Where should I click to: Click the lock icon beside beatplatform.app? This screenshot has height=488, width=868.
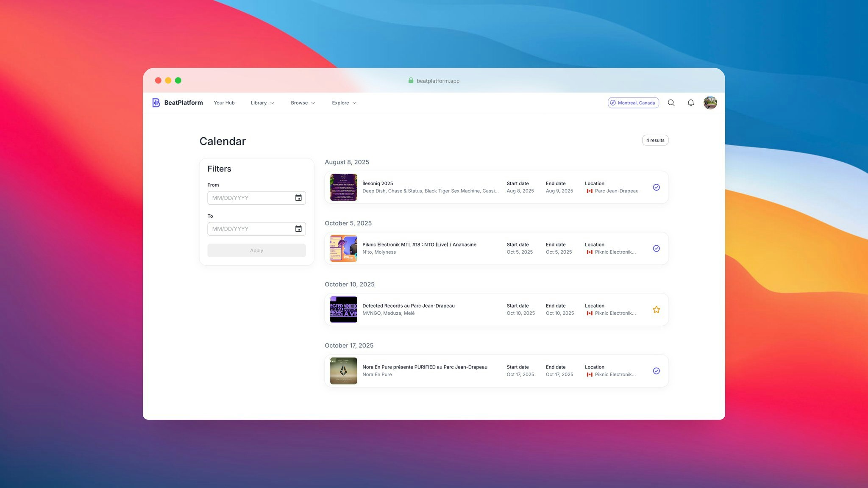pos(411,80)
